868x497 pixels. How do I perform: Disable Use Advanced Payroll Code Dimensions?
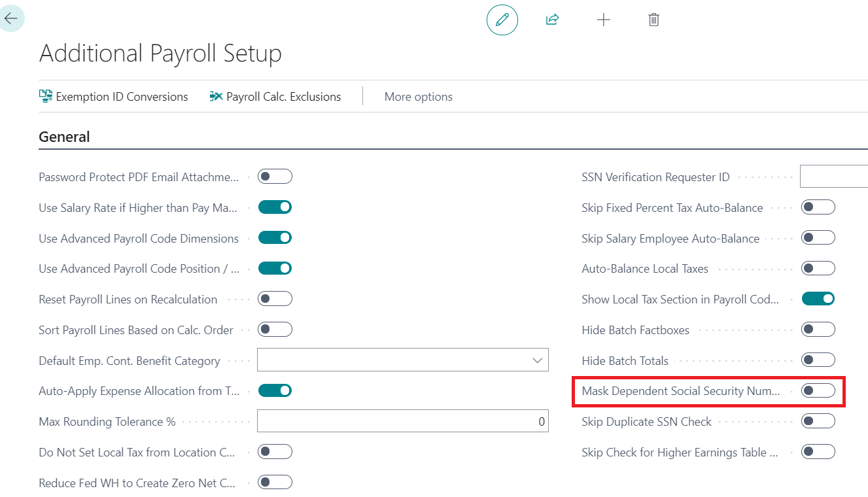coord(275,238)
